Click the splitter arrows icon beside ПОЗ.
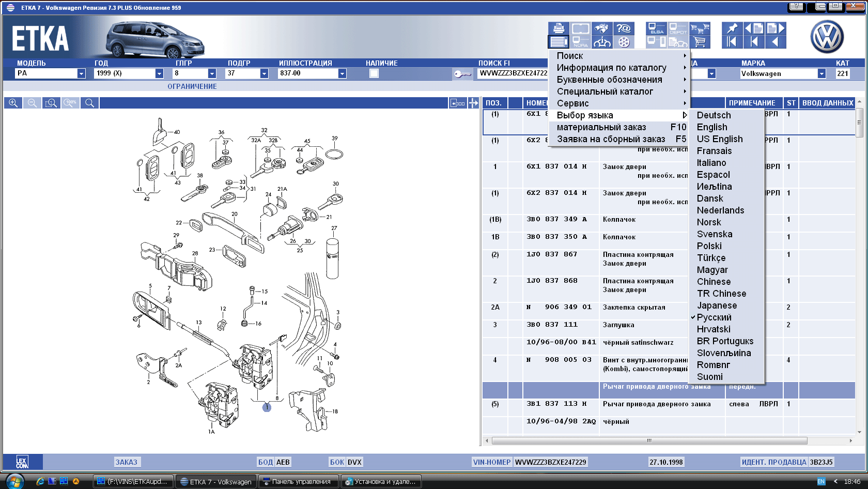868x489 pixels. (x=474, y=103)
